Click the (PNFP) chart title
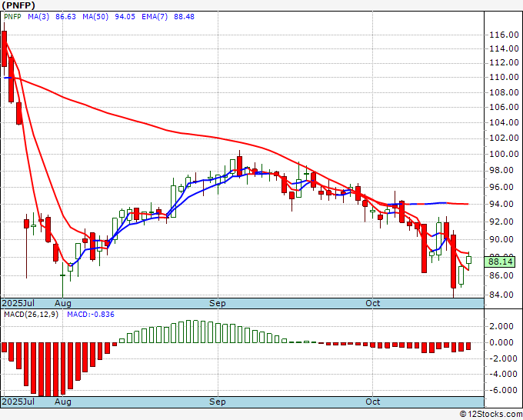Screen dimensions: 523x420 18,5
